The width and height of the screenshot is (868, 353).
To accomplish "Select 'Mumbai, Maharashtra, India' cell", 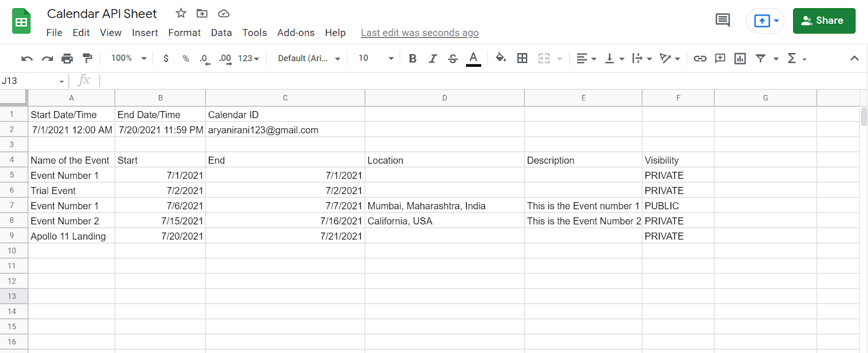I will pos(445,206).
